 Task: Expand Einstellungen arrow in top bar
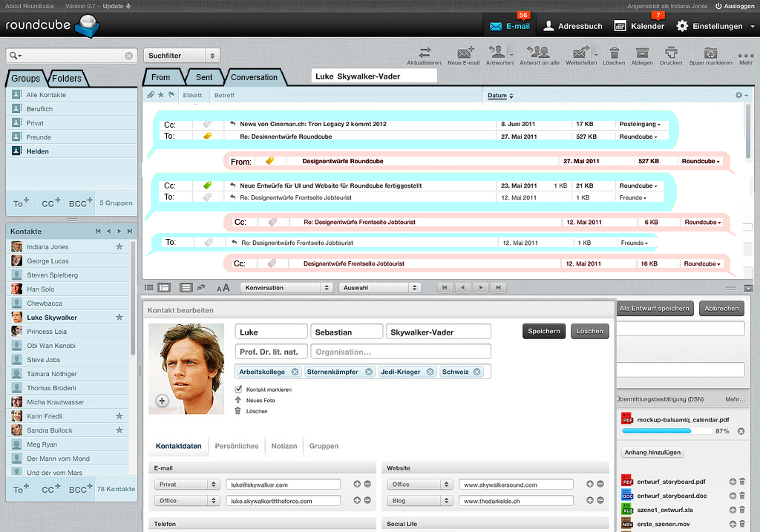click(753, 27)
